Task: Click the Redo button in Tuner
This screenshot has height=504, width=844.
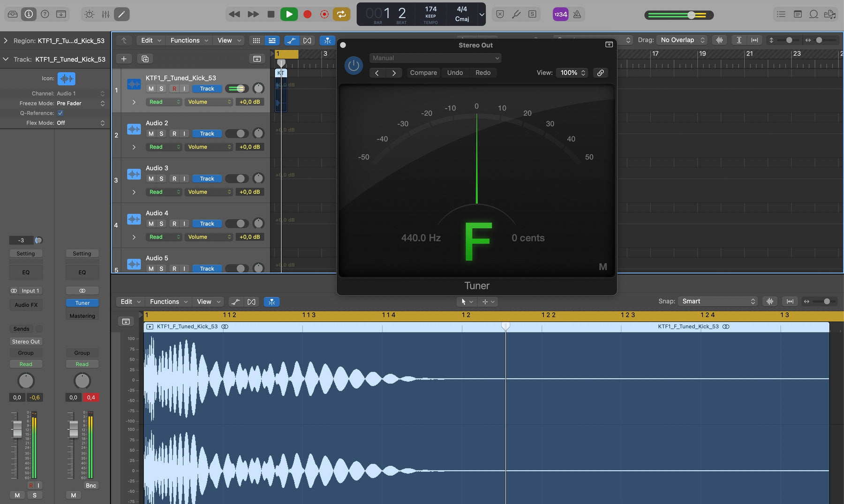Action: [483, 73]
